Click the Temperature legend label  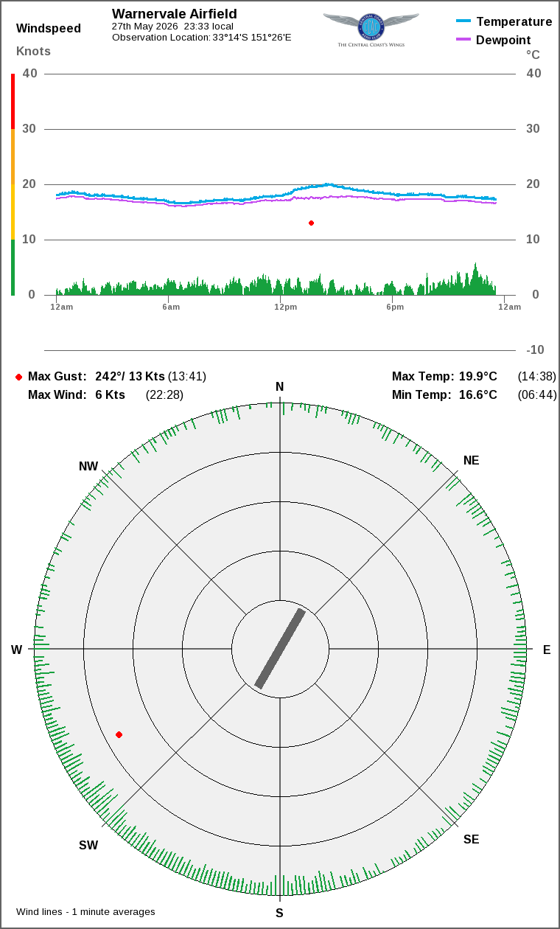pos(514,22)
